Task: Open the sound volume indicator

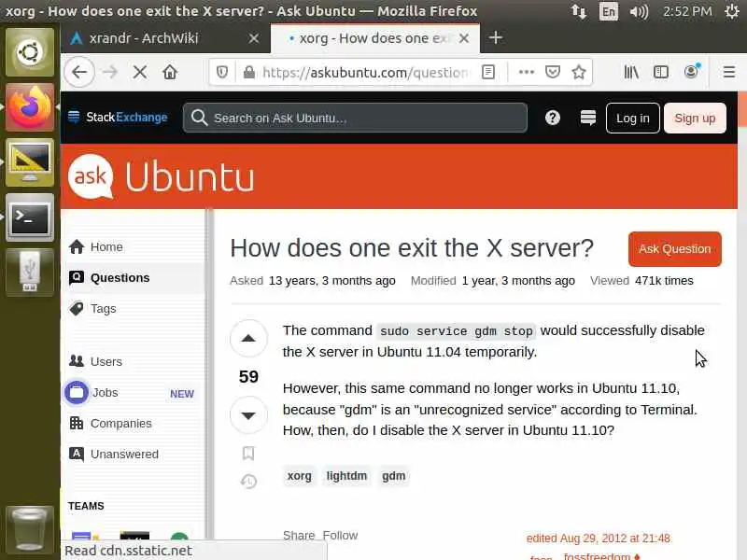Action: [x=639, y=11]
